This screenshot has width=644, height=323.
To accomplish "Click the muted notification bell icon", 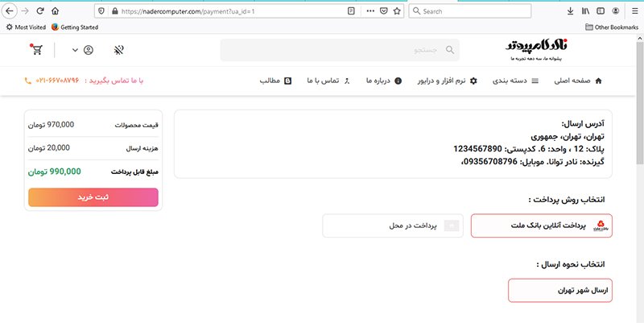I will (x=119, y=50).
